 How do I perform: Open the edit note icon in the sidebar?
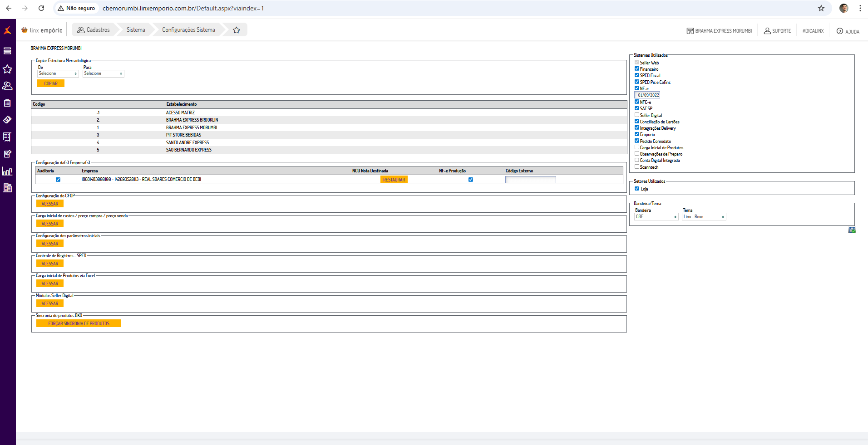7,154
